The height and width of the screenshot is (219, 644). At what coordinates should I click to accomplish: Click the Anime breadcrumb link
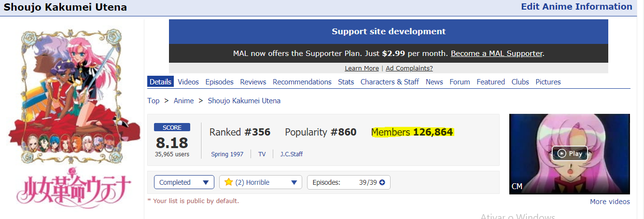tap(183, 101)
